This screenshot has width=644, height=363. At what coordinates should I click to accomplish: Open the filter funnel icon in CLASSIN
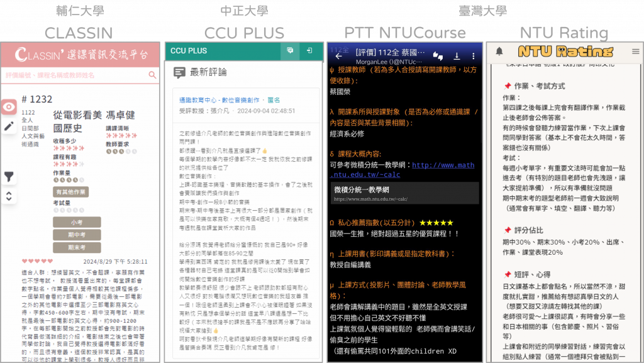9,177
